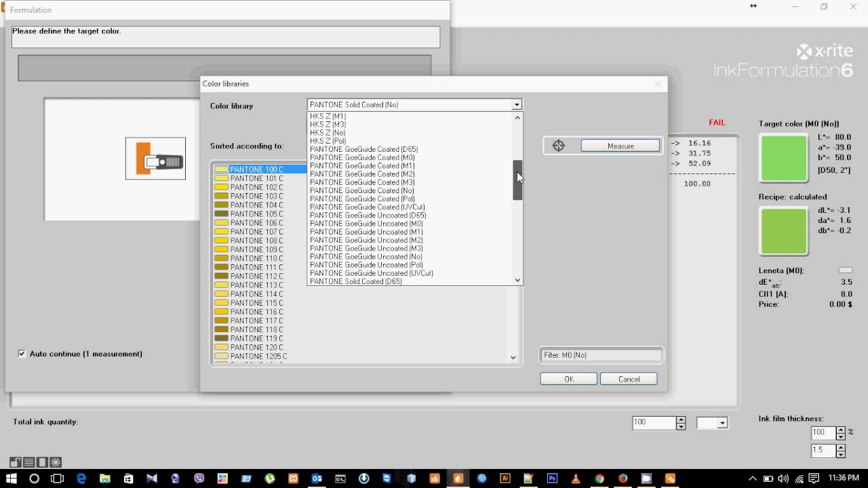868x488 pixels.
Task: Choose PANTONE Solid Coated (D65)
Action: [x=356, y=281]
